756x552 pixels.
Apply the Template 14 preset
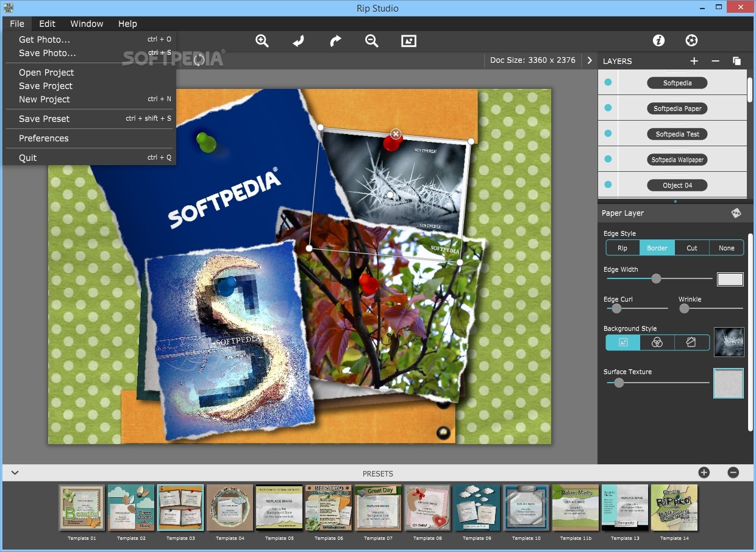[674, 508]
